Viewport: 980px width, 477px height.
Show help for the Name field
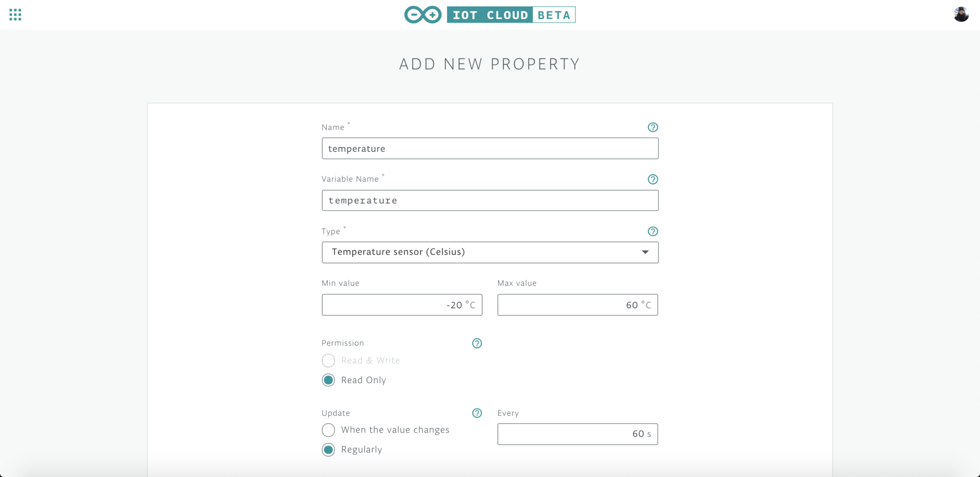click(x=653, y=127)
